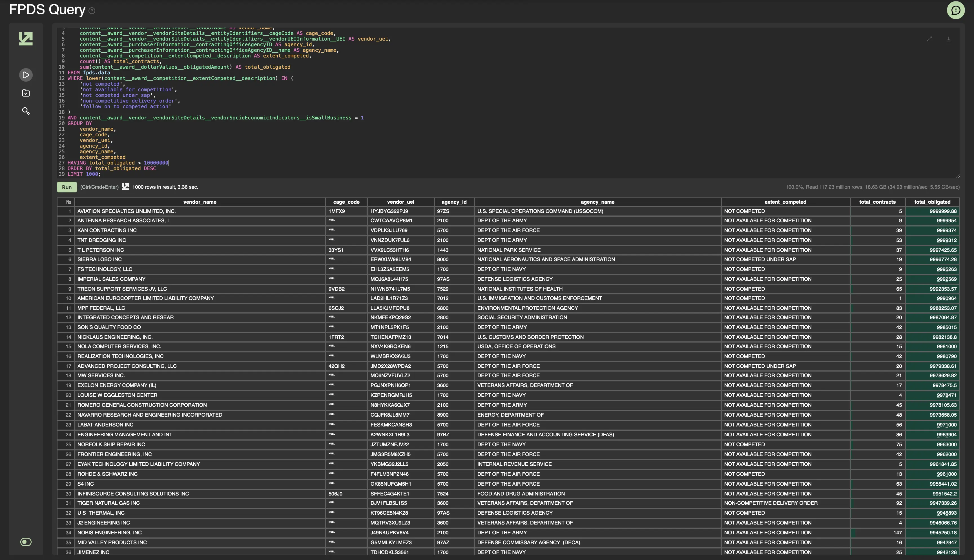Open the query play icon in sidebar
Image resolution: width=974 pixels, height=560 pixels.
coord(26,75)
